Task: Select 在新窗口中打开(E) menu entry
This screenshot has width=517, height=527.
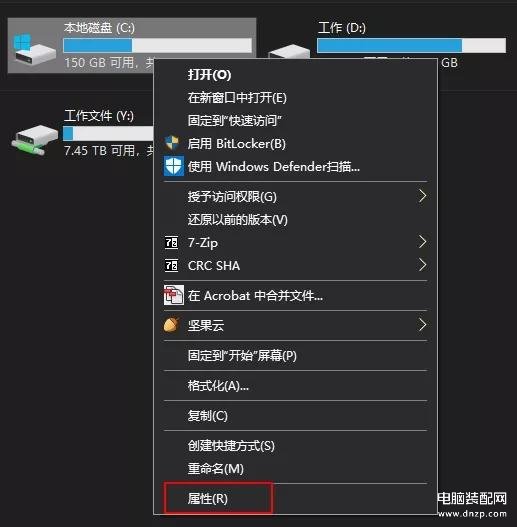Action: (237, 98)
